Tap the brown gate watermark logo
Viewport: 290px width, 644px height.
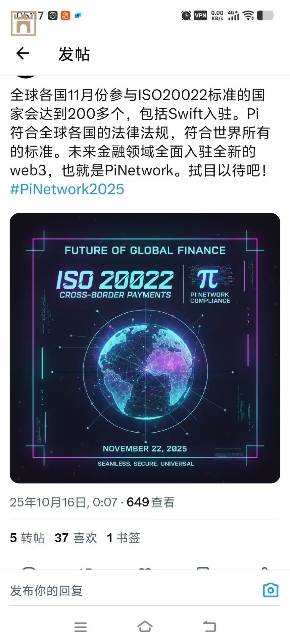23,23
